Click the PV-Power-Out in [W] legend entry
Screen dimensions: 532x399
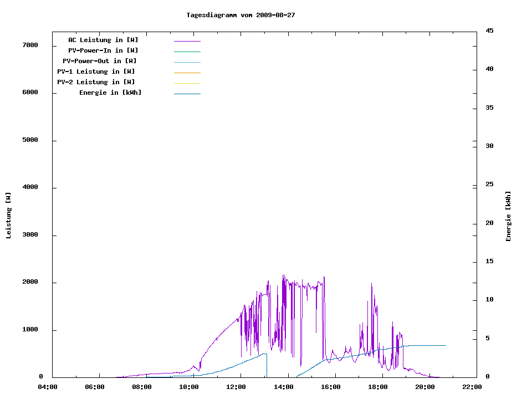(x=100, y=61)
